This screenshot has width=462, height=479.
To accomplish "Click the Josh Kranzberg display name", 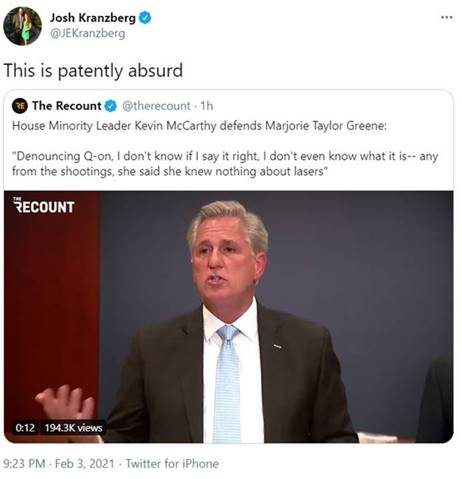I will 93,18.
